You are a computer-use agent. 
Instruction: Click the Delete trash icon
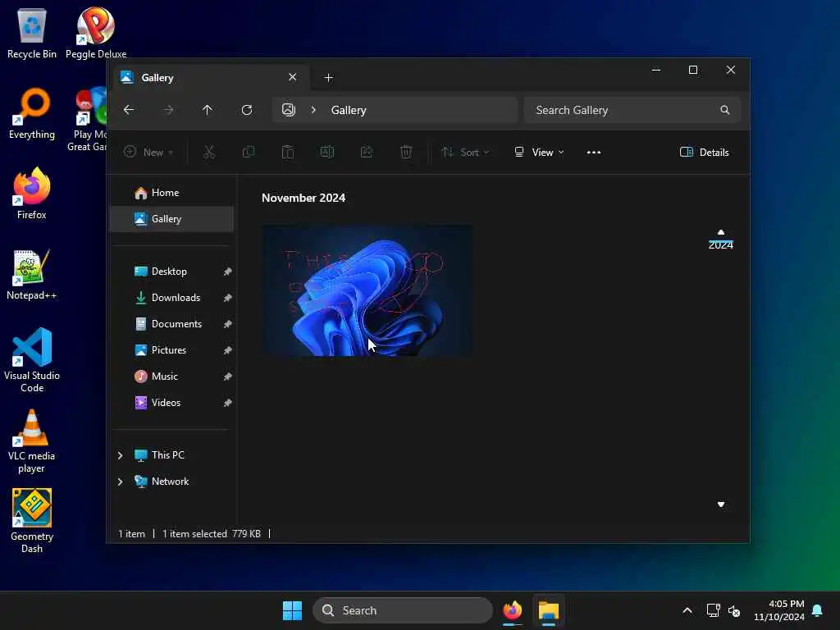coord(406,152)
